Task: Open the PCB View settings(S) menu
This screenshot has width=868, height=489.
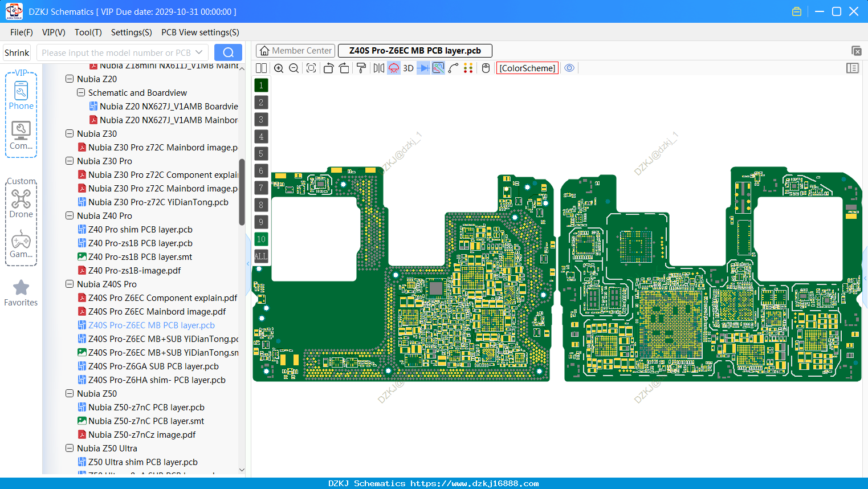Action: [x=200, y=32]
